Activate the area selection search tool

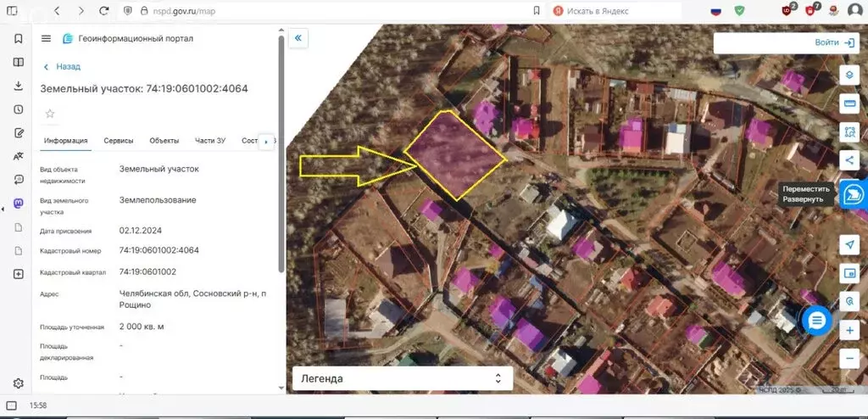850,131
